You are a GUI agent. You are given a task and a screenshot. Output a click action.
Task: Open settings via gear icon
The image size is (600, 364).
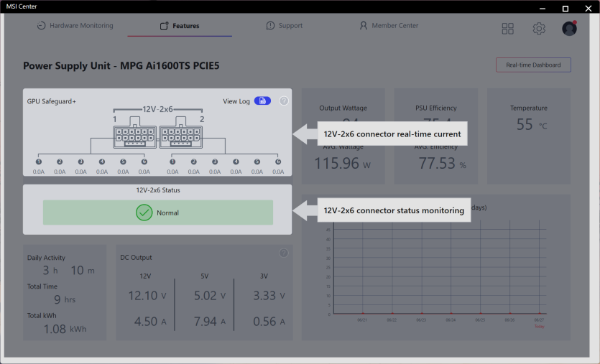pyautogui.click(x=539, y=28)
